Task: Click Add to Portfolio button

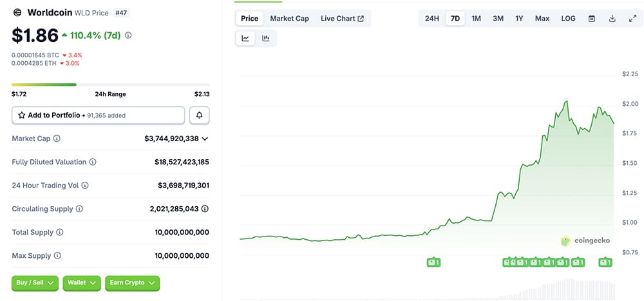Action: click(98, 115)
